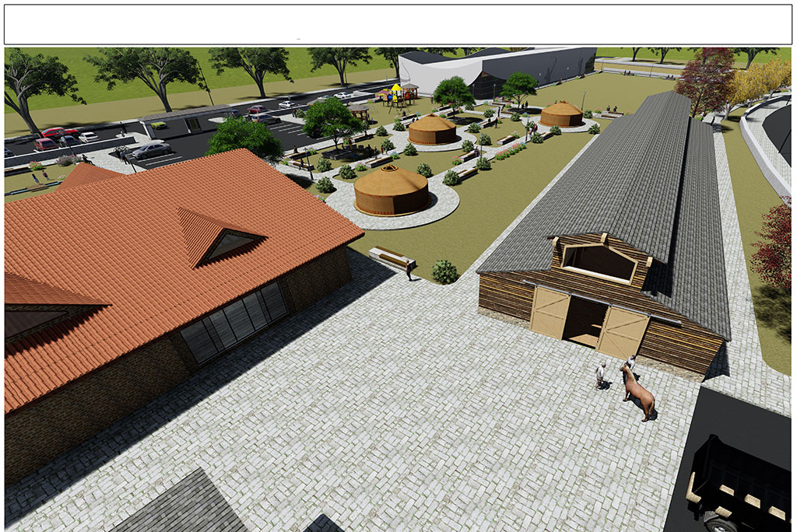Select the nearest large yurt

click(391, 191)
